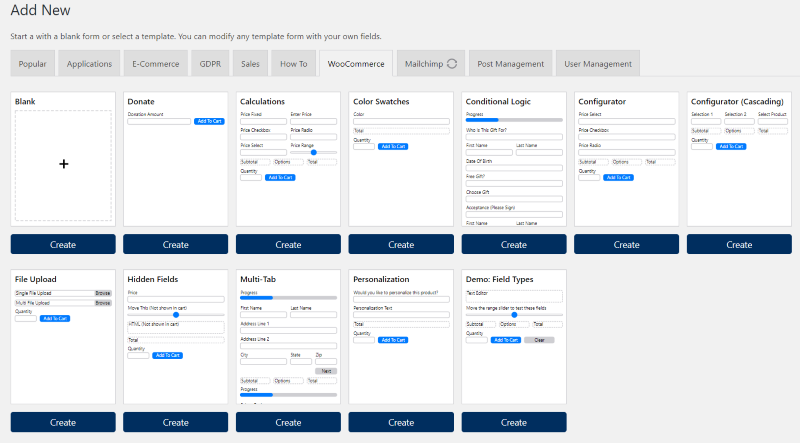Click the Add New page heading
Viewport: 800px width, 443px height.
pos(40,10)
